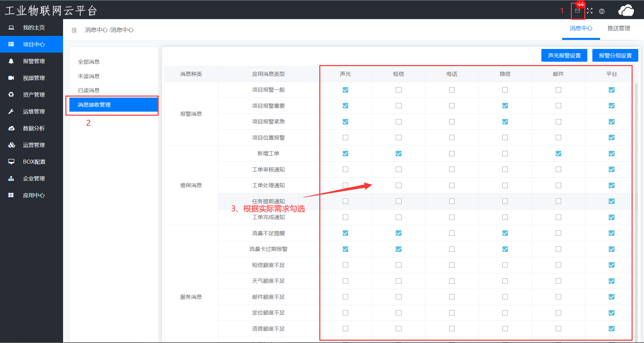The image size is (644, 343).
Task: Collapse the sidebar using the menu fold icon
Action: tap(74, 30)
